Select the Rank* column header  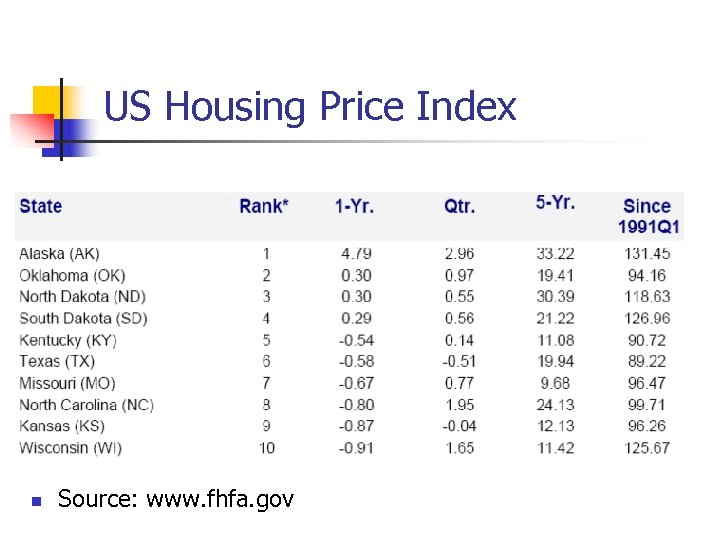(264, 206)
